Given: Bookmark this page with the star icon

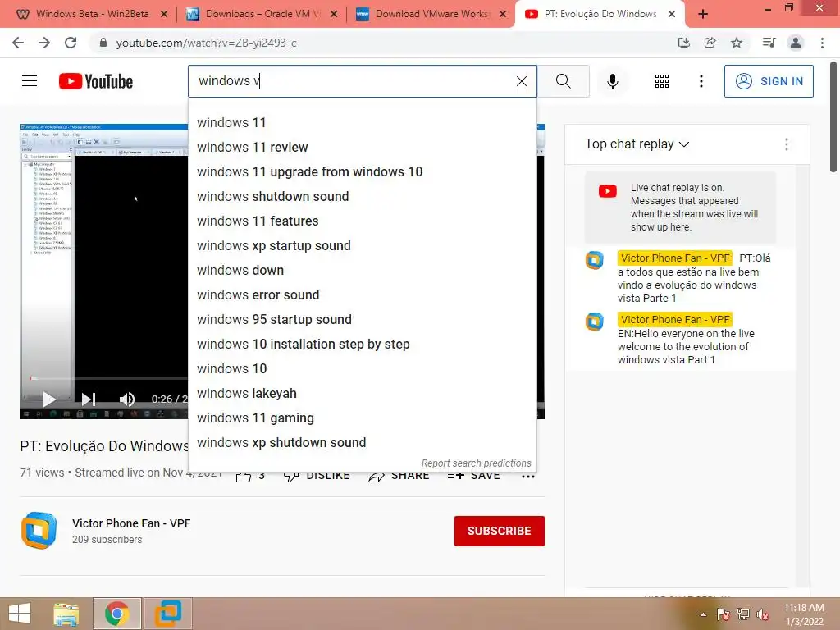Looking at the screenshot, I should (x=737, y=43).
